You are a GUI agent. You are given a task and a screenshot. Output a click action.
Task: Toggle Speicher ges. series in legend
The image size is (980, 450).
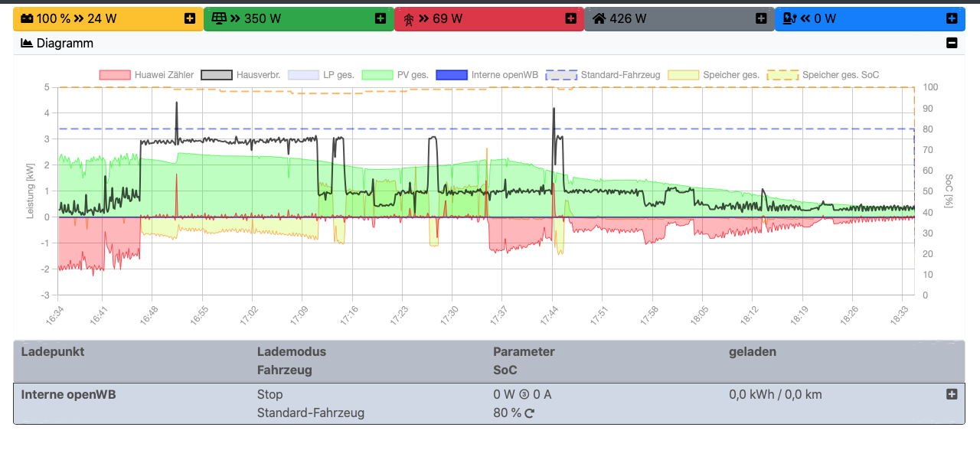point(714,75)
